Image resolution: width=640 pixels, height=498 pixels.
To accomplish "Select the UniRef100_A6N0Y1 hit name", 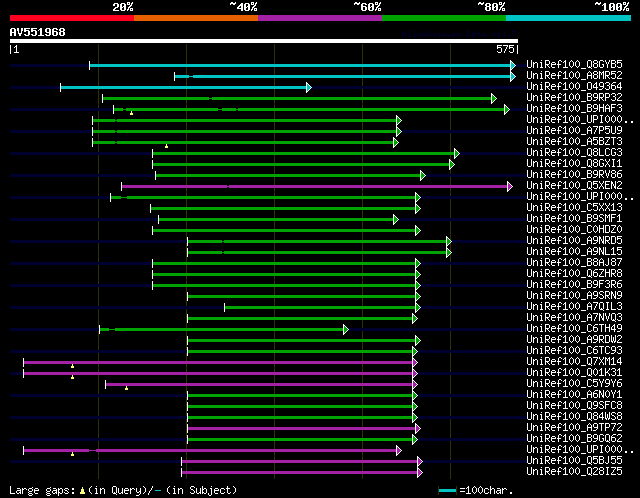I will coord(574,395).
